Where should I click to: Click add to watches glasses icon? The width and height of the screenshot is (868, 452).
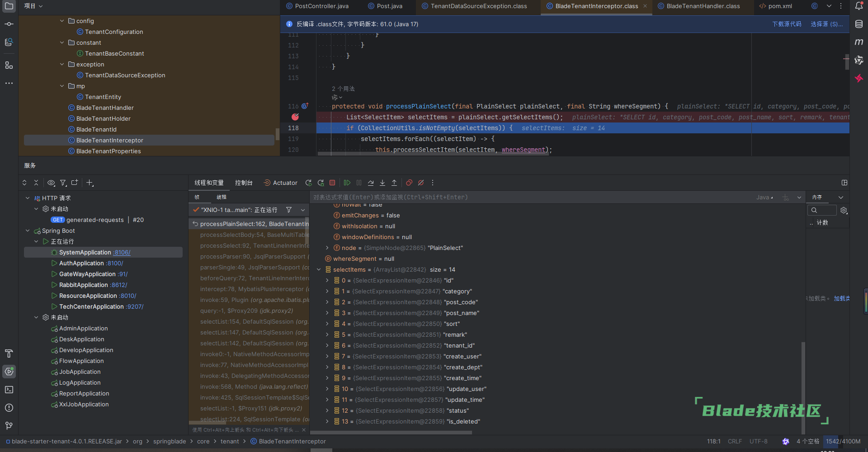(x=786, y=198)
